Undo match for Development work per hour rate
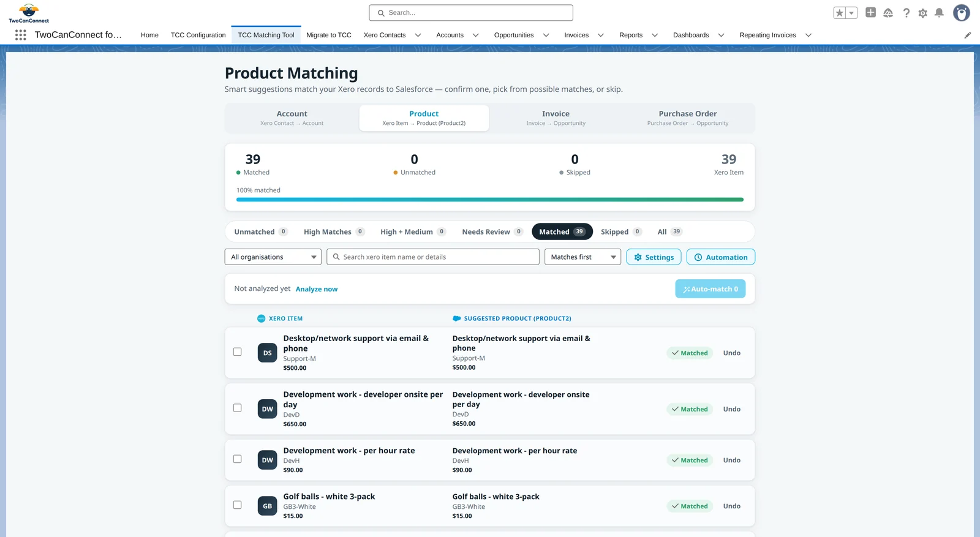Image resolution: width=980 pixels, height=537 pixels. pyautogui.click(x=732, y=460)
